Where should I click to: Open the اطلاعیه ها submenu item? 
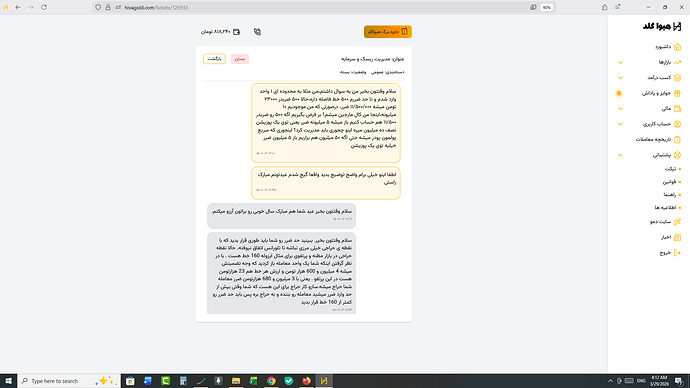click(x=665, y=207)
